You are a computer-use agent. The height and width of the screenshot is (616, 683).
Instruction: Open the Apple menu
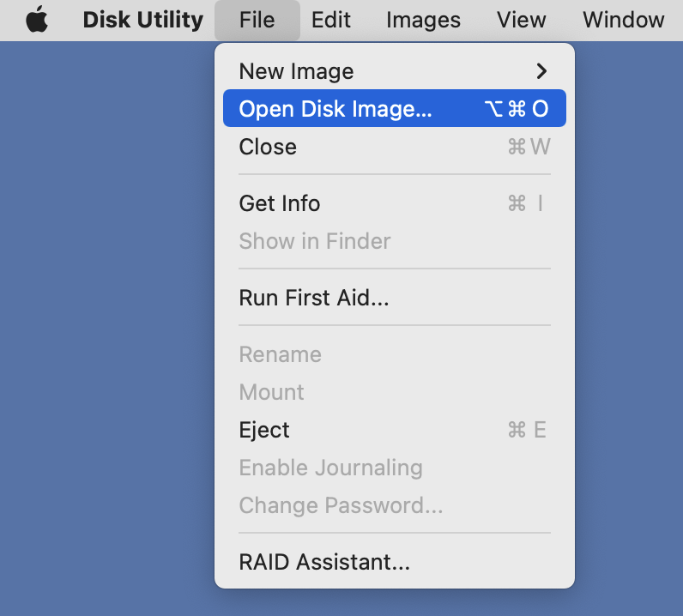click(37, 20)
